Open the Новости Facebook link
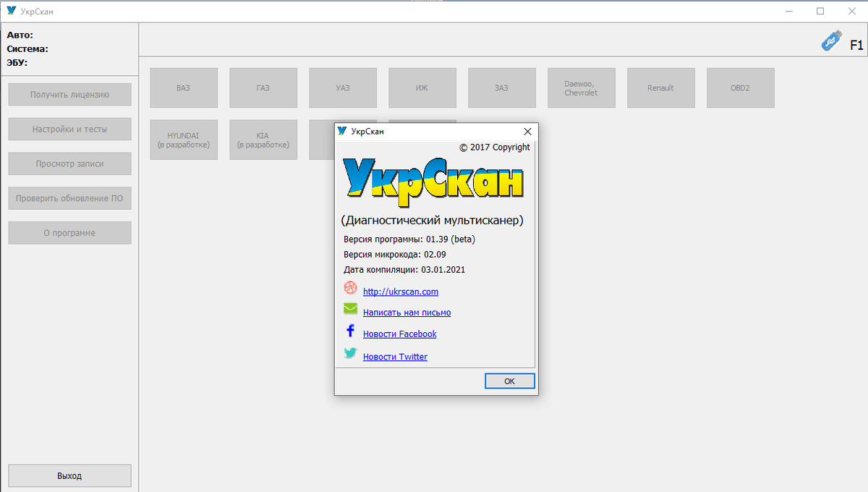868x492 pixels. [400, 334]
